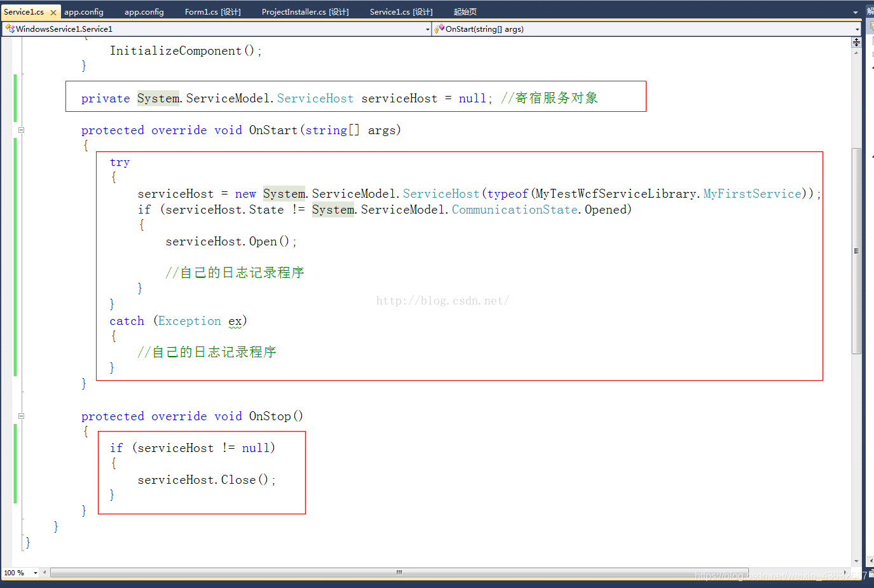Click the underlined 'ex' variable
This screenshot has width=874, height=588.
point(235,322)
